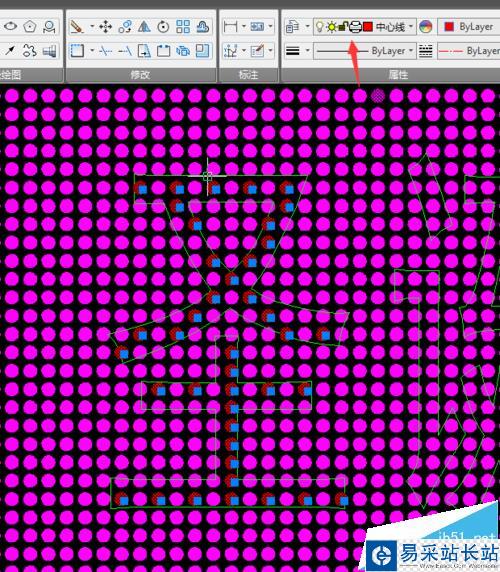Viewport: 500px width, 572px height.
Task: Click the red layer color swatch
Action: (368, 27)
